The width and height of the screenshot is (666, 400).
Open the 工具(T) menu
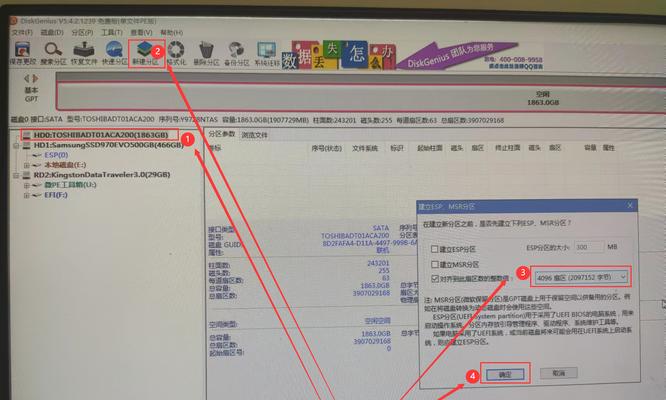pyautogui.click(x=112, y=32)
